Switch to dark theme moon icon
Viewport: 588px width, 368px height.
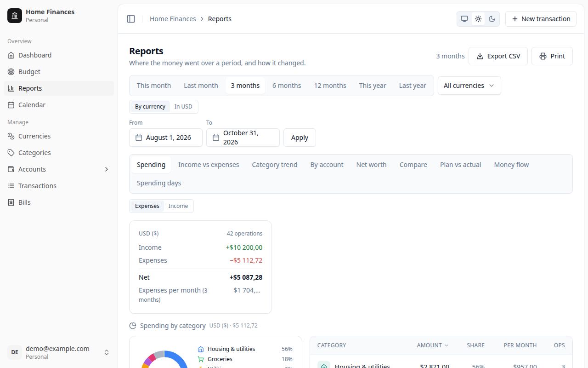(492, 19)
